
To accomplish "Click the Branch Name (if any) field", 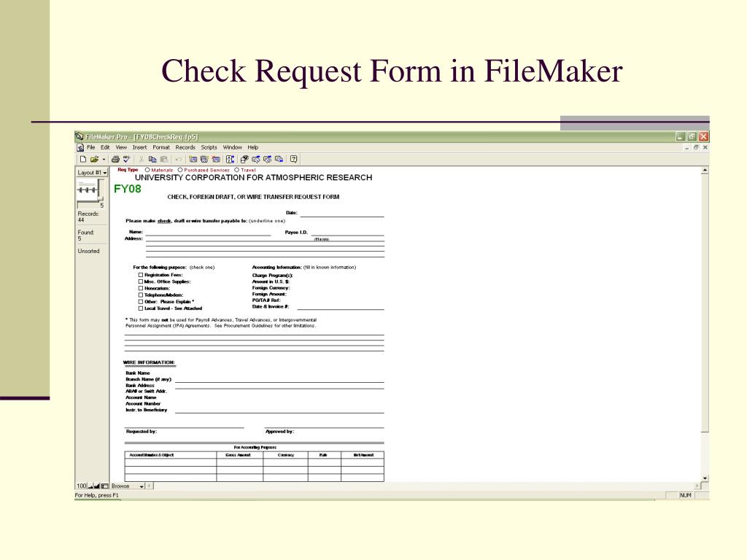I will point(279,379).
